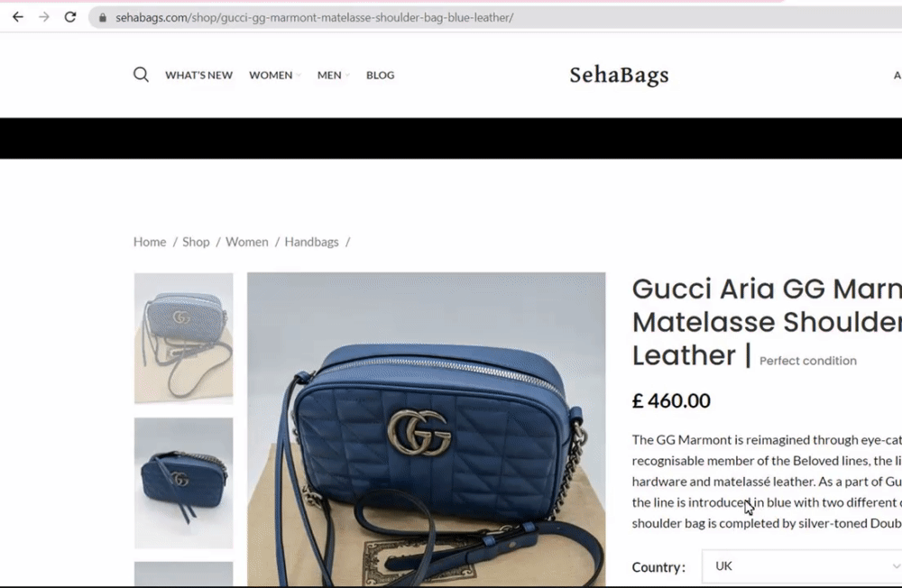Click the padlock site security icon
The image size is (902, 588).
click(x=103, y=18)
